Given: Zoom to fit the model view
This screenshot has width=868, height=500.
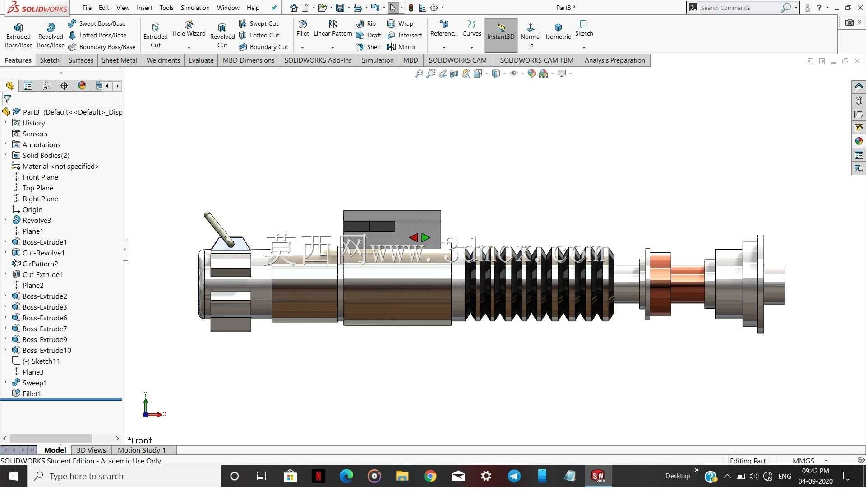Looking at the screenshot, I should tap(419, 74).
